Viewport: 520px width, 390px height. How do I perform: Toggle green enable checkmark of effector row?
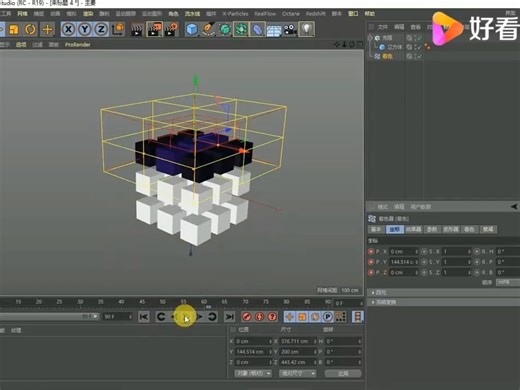tap(418, 56)
